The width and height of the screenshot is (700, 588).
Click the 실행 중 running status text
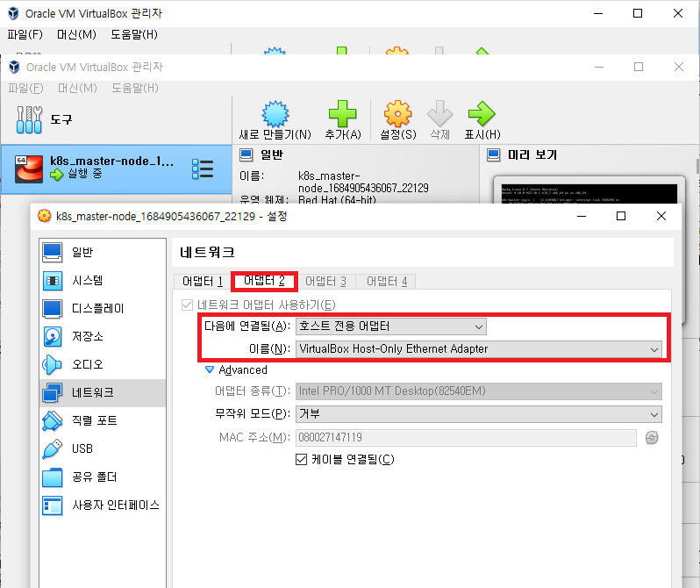click(85, 174)
